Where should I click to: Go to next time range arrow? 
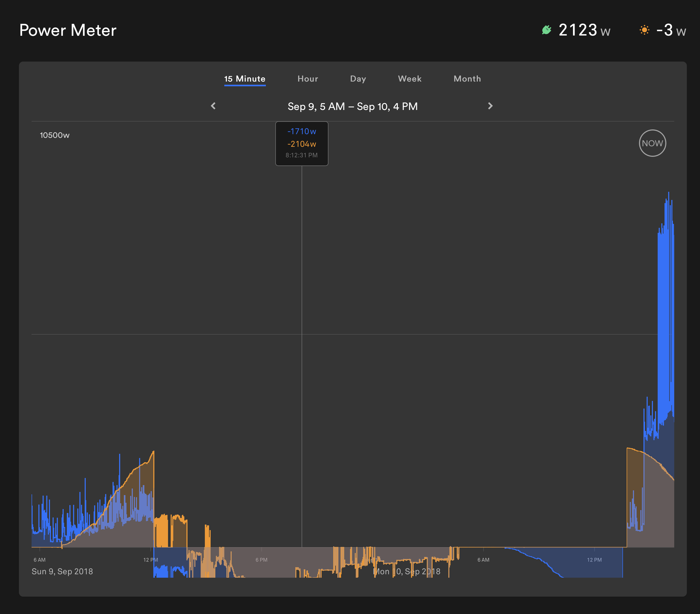coord(490,106)
